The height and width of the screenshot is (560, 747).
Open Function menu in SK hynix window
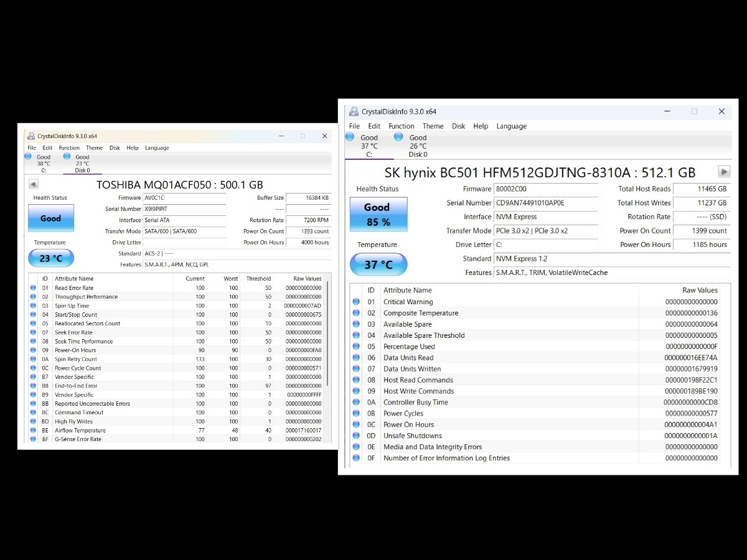pyautogui.click(x=401, y=126)
